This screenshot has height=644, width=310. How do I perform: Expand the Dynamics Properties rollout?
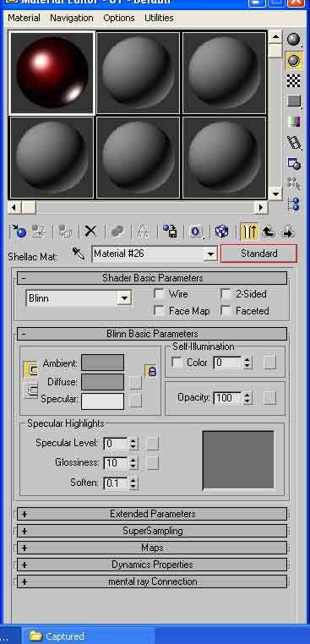(152, 565)
